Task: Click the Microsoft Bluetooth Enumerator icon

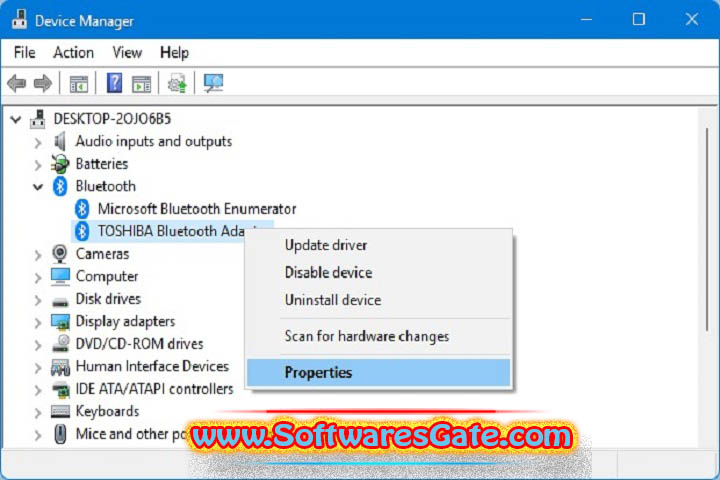Action: [82, 209]
